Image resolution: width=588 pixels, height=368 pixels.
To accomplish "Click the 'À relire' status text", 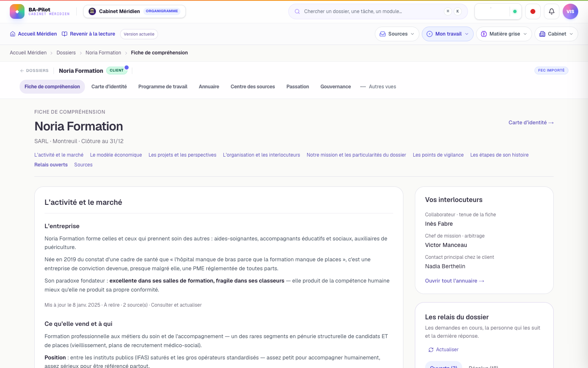I will [x=112, y=305].
